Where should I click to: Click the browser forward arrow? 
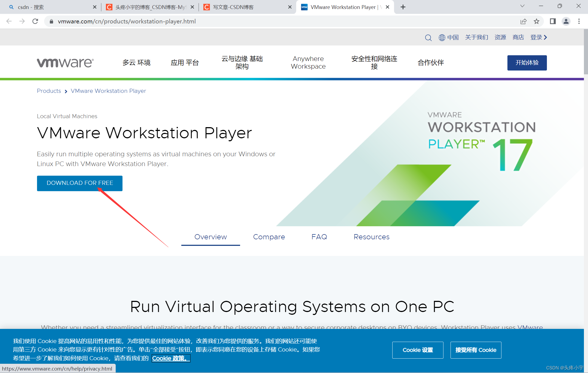tap(22, 21)
